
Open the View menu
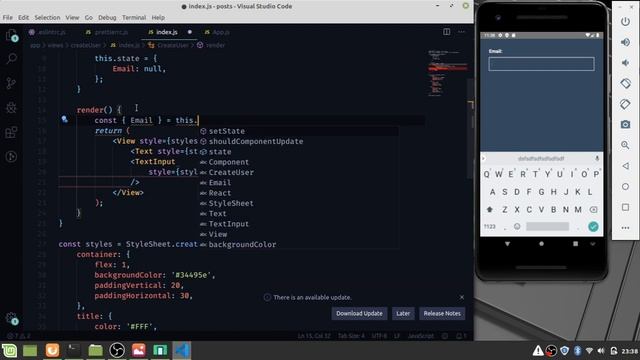(x=72, y=18)
